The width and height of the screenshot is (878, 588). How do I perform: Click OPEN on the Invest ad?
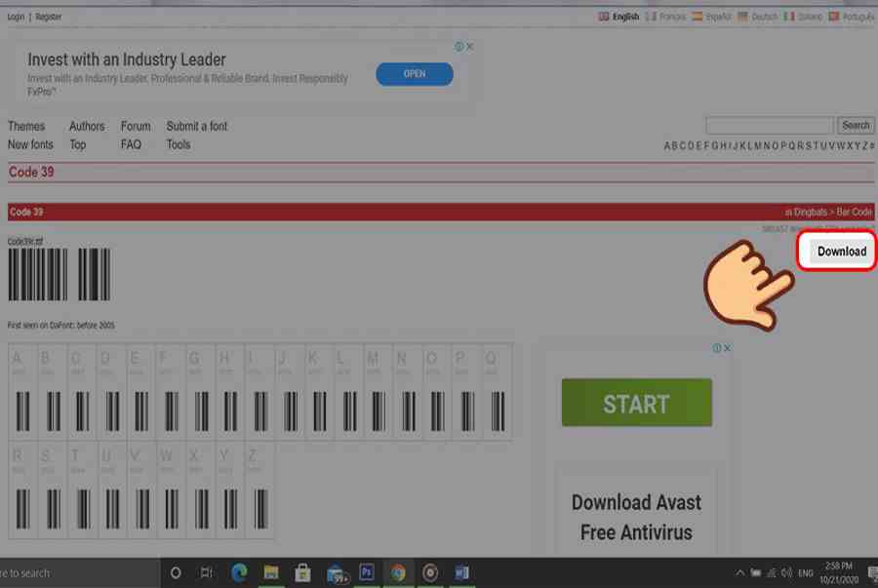[x=415, y=74]
